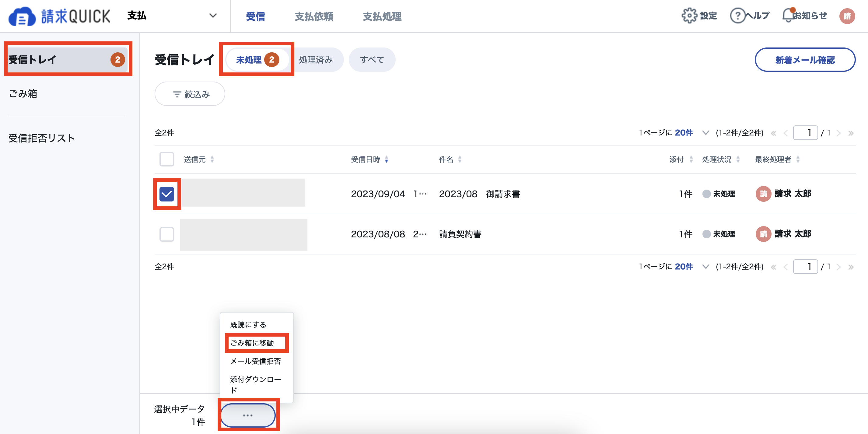The image size is (868, 434).
Task: Go to first page in top pagination
Action: coord(774,133)
